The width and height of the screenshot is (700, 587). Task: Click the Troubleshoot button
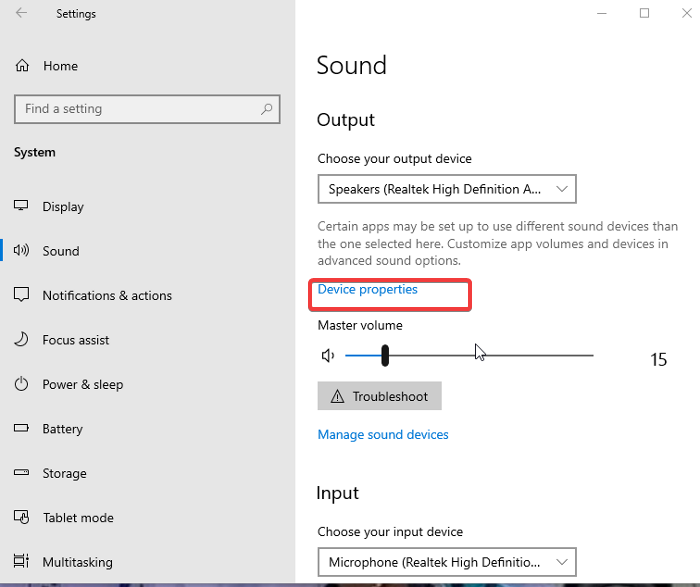(379, 396)
